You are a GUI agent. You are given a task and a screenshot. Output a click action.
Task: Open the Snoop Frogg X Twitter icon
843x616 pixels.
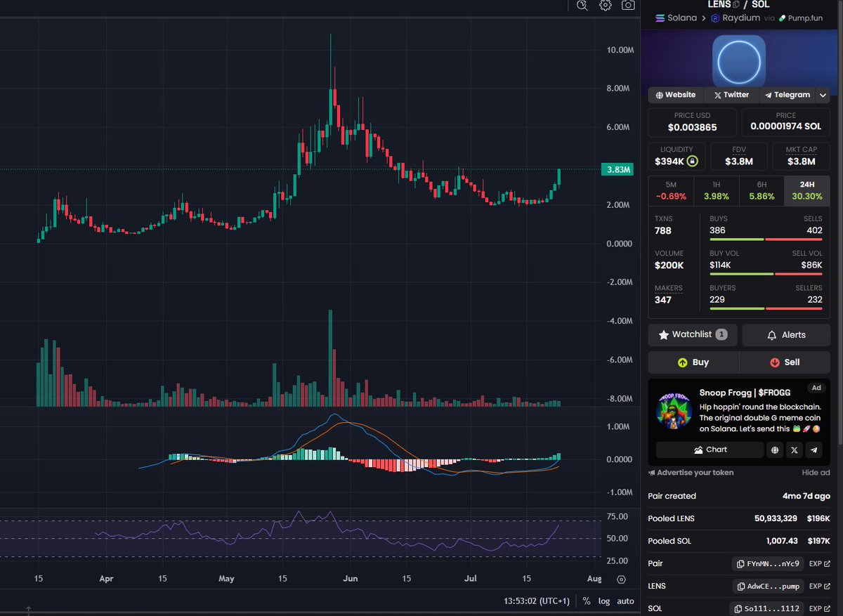tap(795, 450)
